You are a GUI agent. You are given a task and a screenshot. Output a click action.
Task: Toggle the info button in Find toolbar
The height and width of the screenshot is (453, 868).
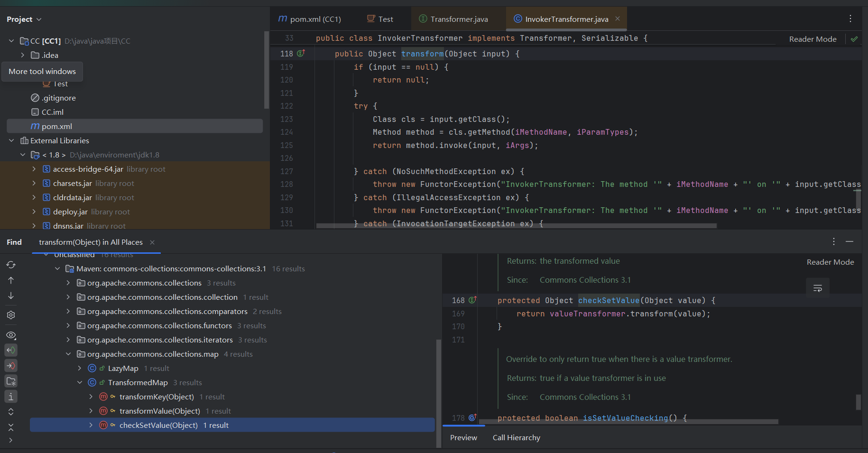[x=11, y=396]
